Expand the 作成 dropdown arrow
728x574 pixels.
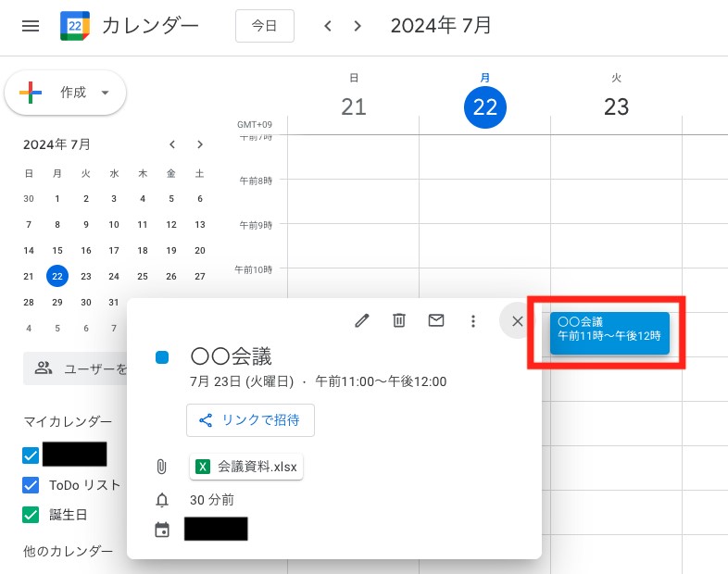click(106, 93)
